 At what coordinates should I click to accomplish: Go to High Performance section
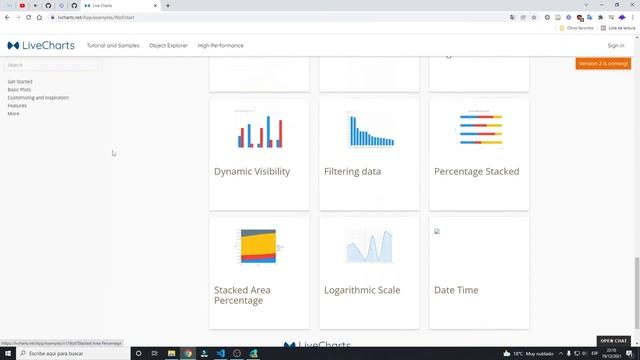(220, 45)
